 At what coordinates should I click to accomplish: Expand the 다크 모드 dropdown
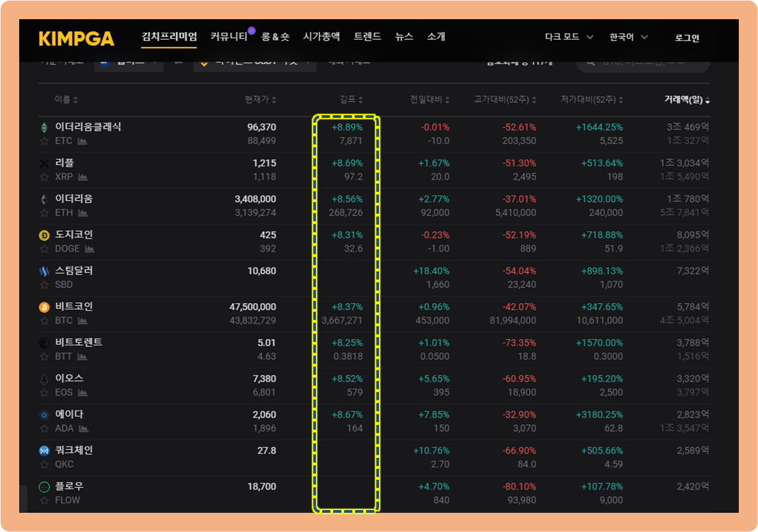click(x=569, y=37)
